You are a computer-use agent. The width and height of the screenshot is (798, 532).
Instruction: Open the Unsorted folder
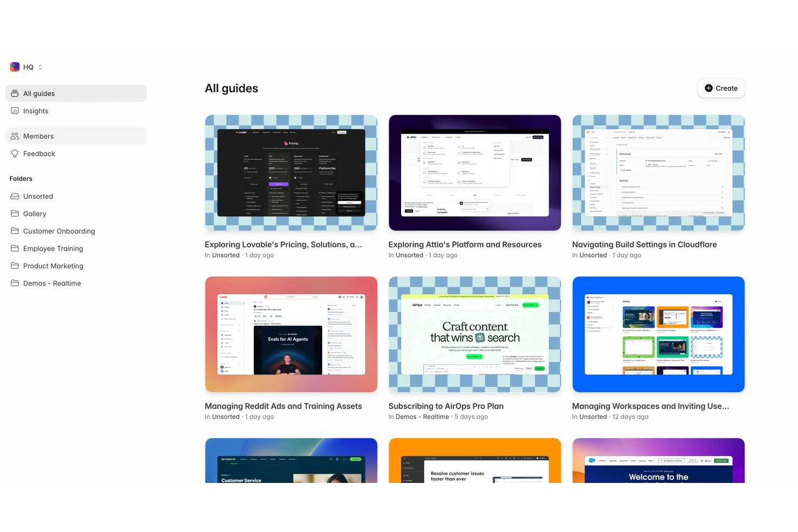[x=76, y=196]
